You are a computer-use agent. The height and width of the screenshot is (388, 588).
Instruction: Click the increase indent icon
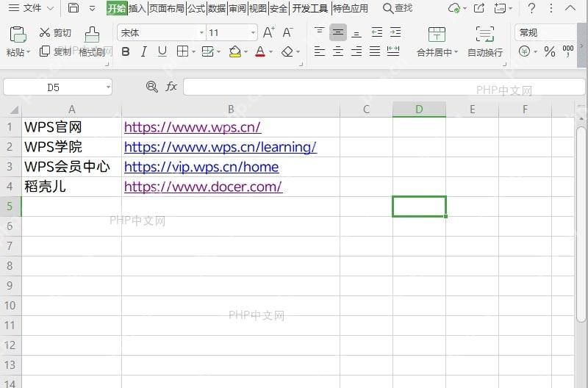pyautogui.click(x=395, y=32)
